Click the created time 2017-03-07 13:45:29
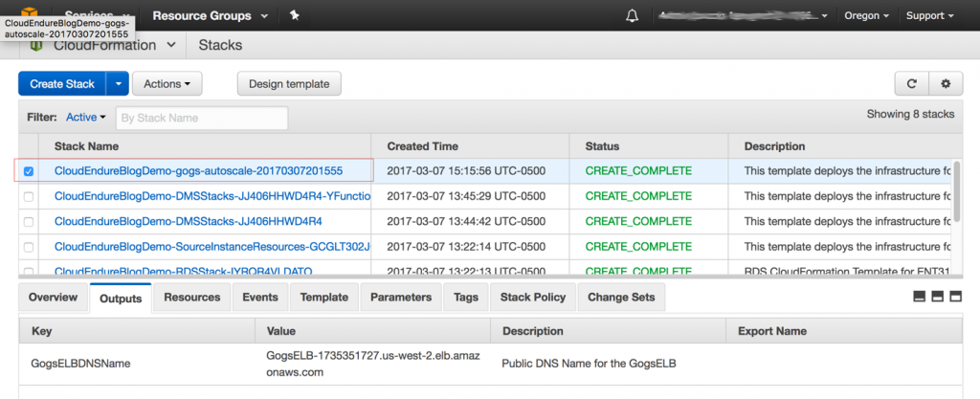This screenshot has height=399, width=980. coord(466,196)
